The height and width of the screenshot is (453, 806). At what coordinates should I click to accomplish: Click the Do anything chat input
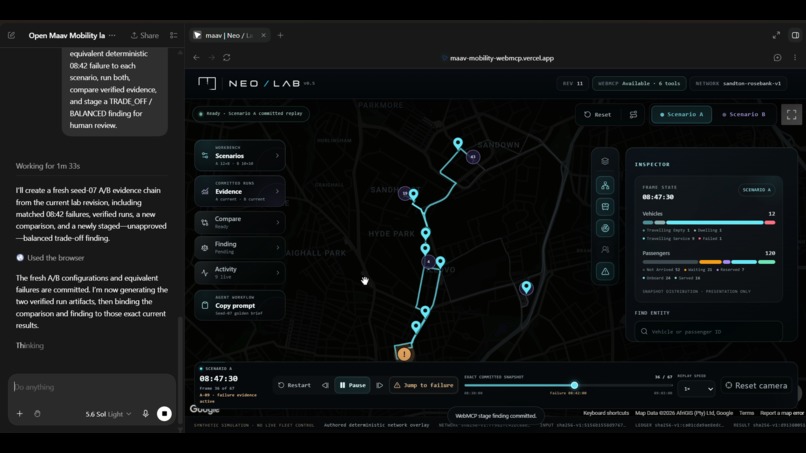pyautogui.click(x=93, y=387)
